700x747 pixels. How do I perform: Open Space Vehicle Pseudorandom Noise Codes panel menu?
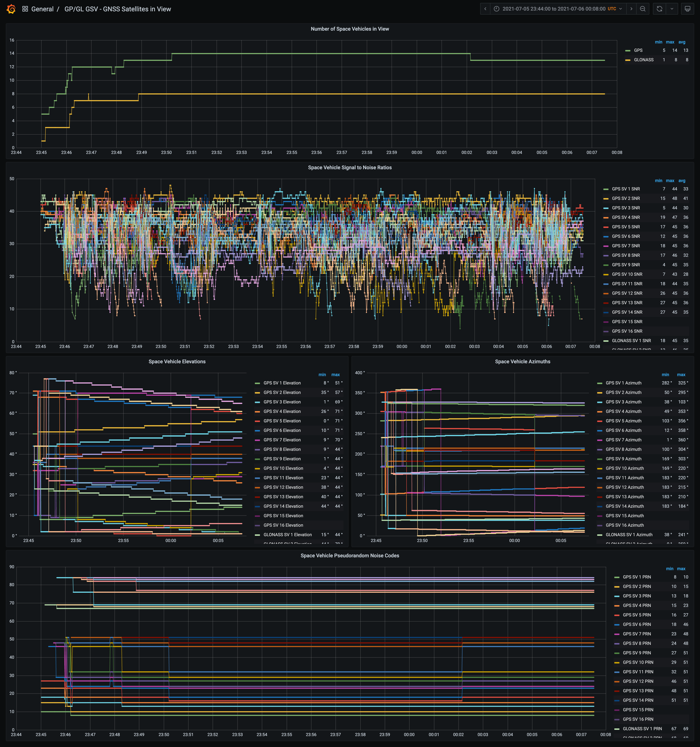point(350,555)
